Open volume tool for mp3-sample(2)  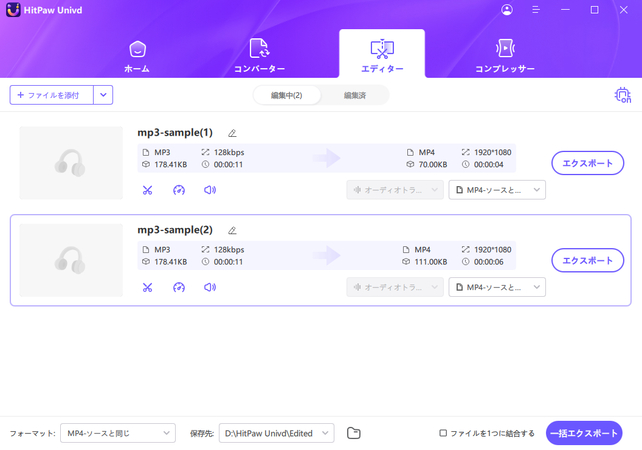[x=210, y=287]
